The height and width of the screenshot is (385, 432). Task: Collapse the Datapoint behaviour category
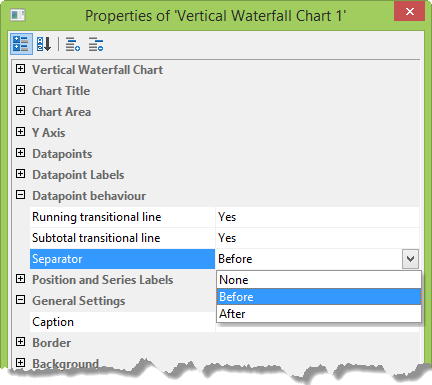[x=20, y=195]
